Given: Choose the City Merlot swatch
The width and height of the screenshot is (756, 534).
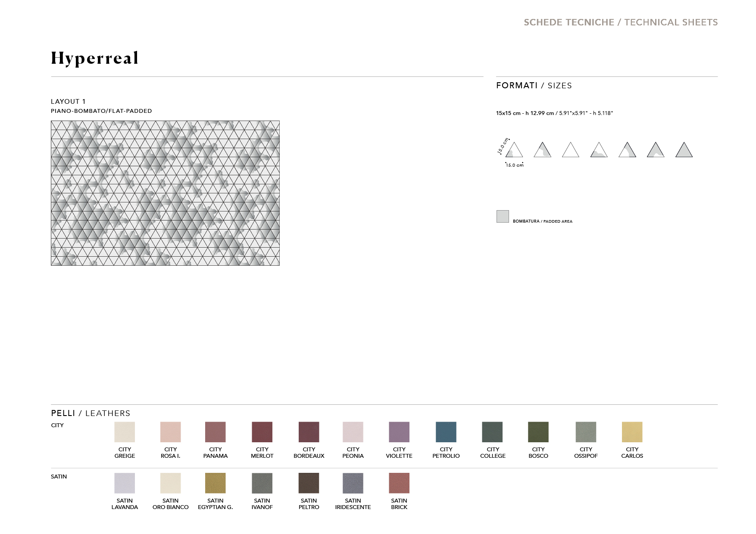Looking at the screenshot, I should (x=262, y=432).
